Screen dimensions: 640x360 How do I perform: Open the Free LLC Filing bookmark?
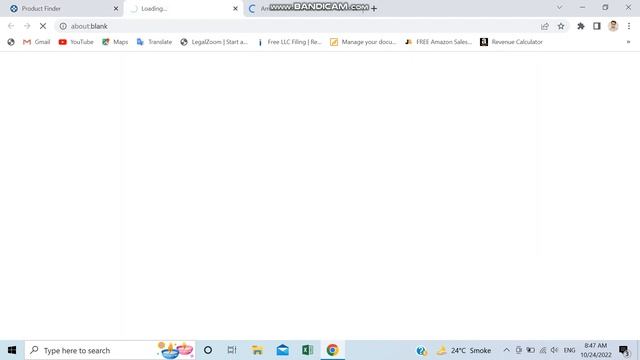289,42
